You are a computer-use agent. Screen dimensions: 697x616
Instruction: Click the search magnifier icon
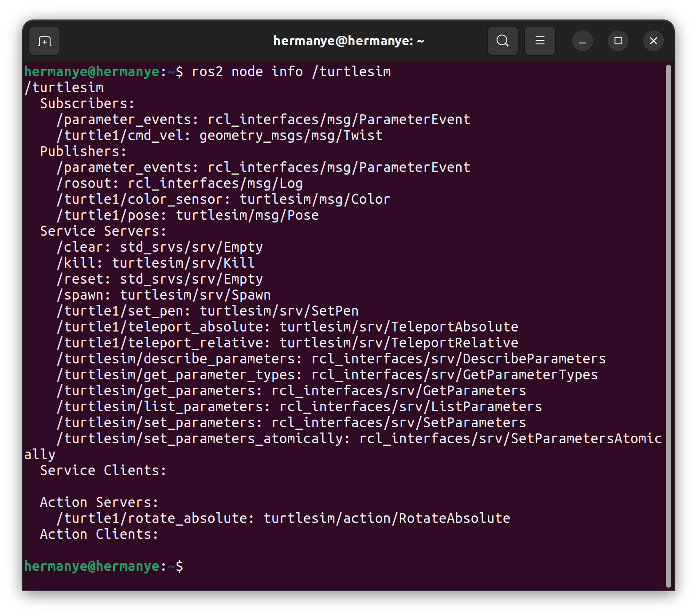[502, 41]
